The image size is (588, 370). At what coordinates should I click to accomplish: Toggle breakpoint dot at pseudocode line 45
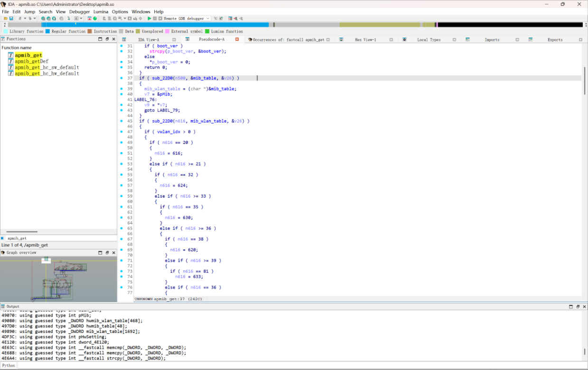(122, 121)
